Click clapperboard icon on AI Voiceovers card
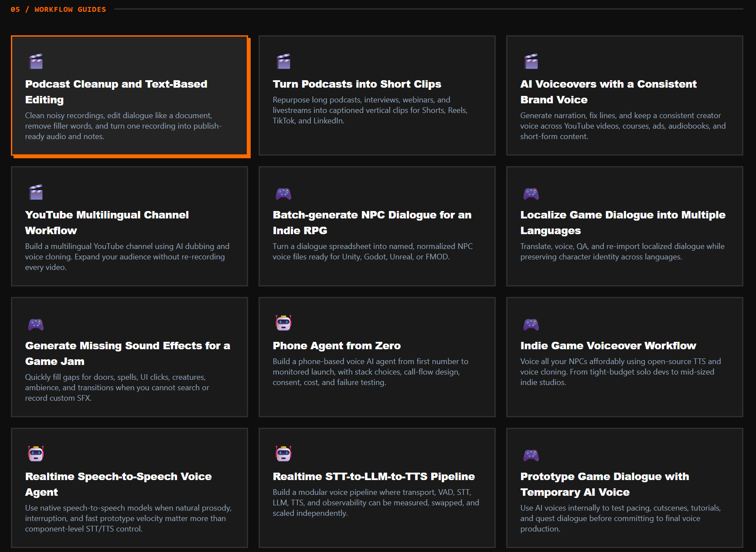 pyautogui.click(x=531, y=61)
